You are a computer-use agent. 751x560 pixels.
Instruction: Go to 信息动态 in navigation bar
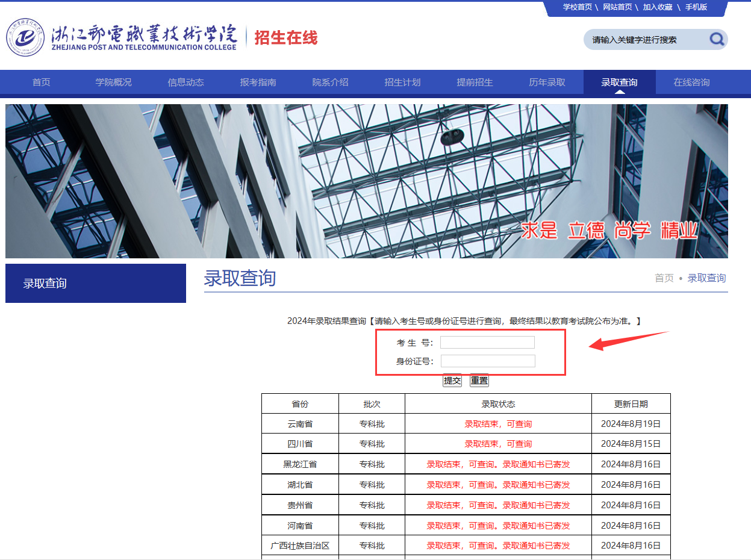(x=185, y=82)
